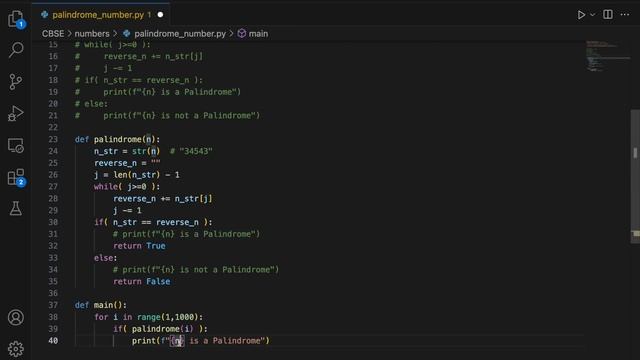Image resolution: width=640 pixels, height=360 pixels.
Task: Click 'return False' on line 35
Action: tap(142, 281)
